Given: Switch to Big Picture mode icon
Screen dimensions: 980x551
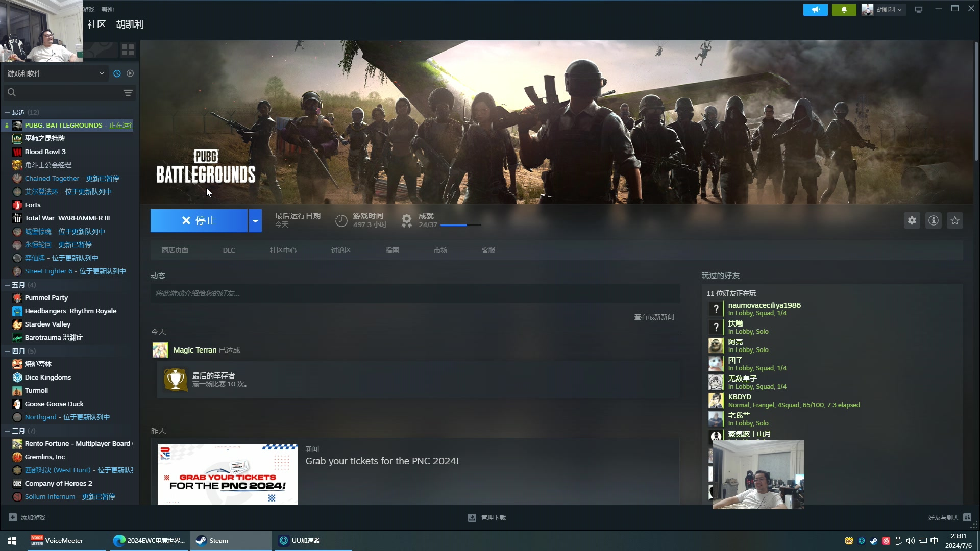Looking at the screenshot, I should [919, 10].
